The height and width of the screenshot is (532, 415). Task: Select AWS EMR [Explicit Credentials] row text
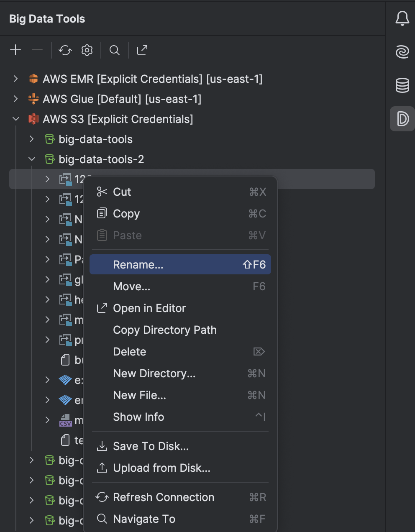click(153, 79)
